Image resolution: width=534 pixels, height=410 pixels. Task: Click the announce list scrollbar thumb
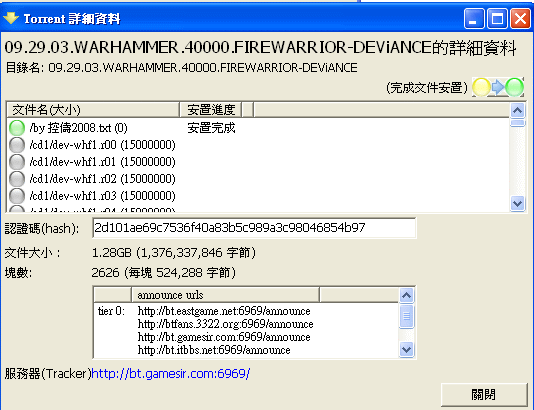point(406,316)
